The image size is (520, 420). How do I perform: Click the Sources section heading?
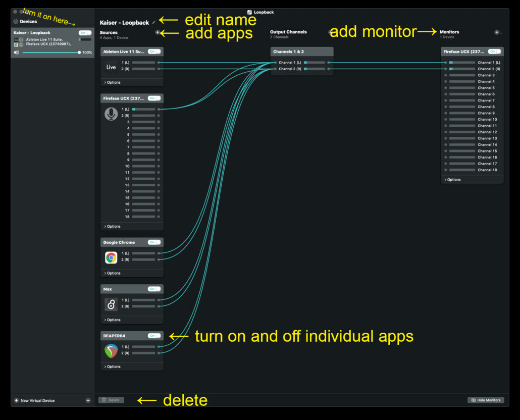(109, 32)
